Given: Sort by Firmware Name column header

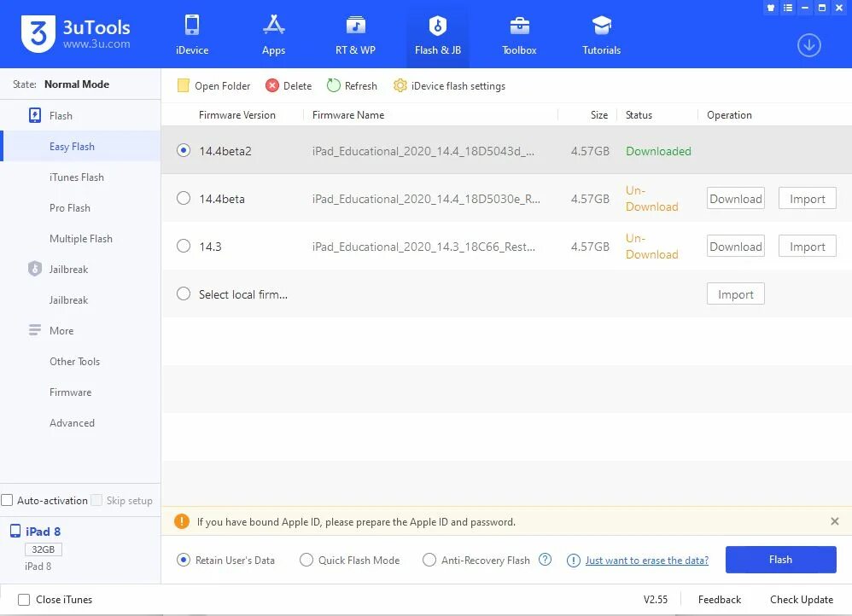Looking at the screenshot, I should click(x=348, y=115).
